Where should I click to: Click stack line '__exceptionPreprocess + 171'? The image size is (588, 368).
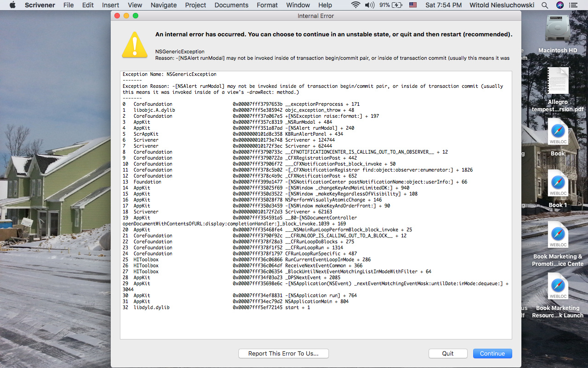coord(322,104)
